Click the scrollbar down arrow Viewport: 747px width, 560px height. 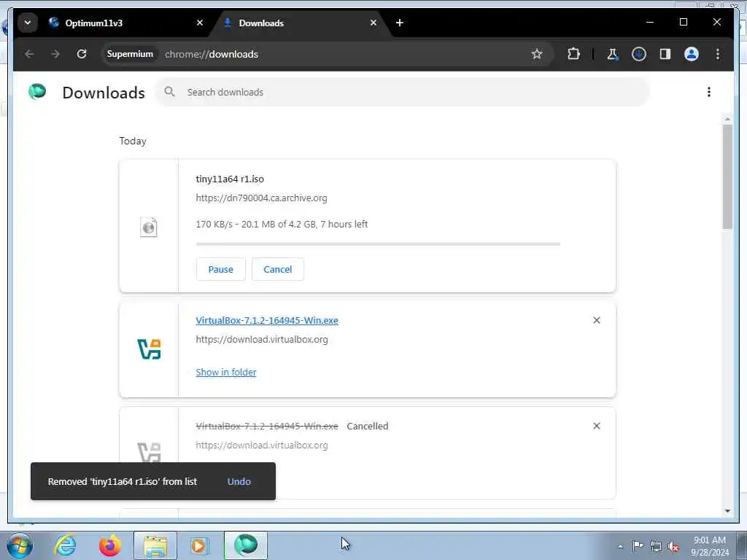coord(727,511)
